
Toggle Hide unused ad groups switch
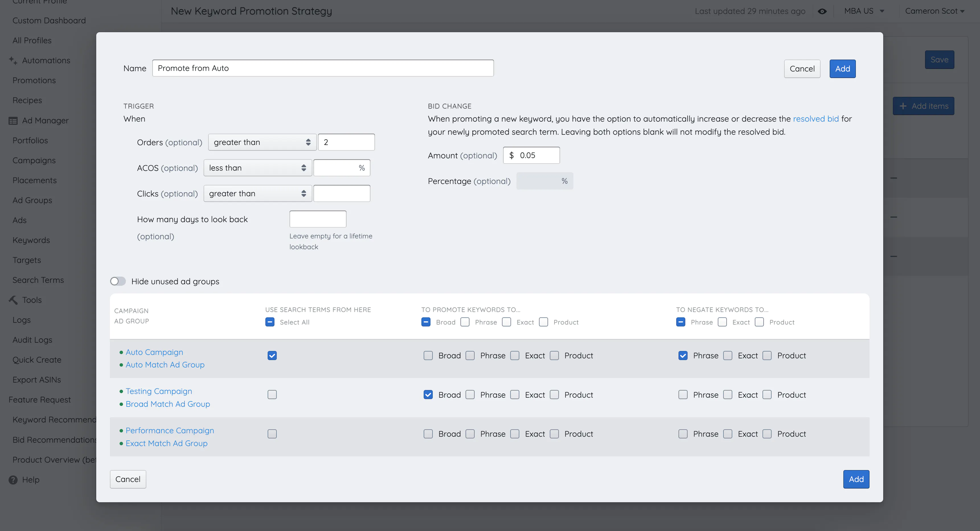point(118,281)
